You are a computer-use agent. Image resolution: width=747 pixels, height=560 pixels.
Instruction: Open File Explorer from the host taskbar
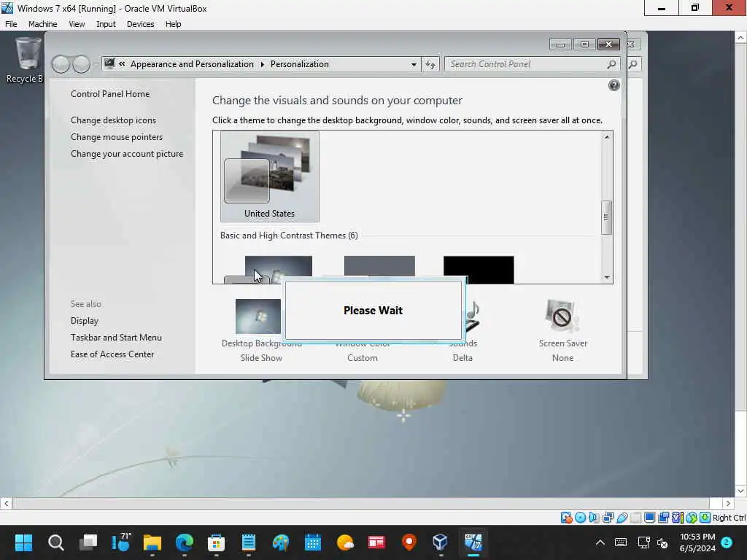152,542
